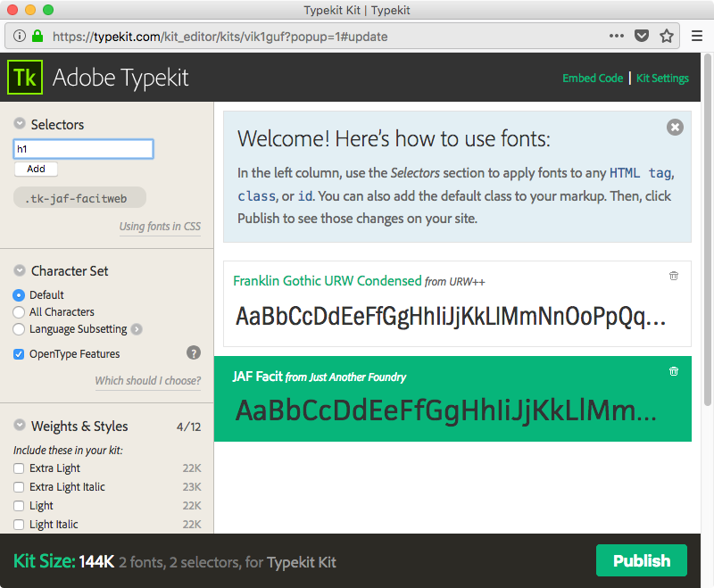Viewport: 714px width, 588px height.
Task: Click the 4/12 weights count
Action: [x=188, y=427]
